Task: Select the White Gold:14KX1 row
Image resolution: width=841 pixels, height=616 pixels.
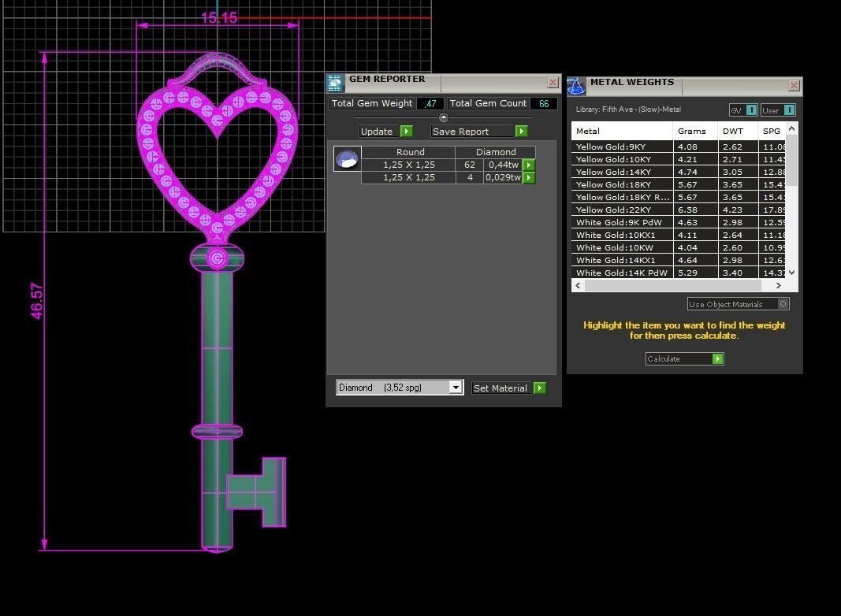Action: click(x=679, y=260)
